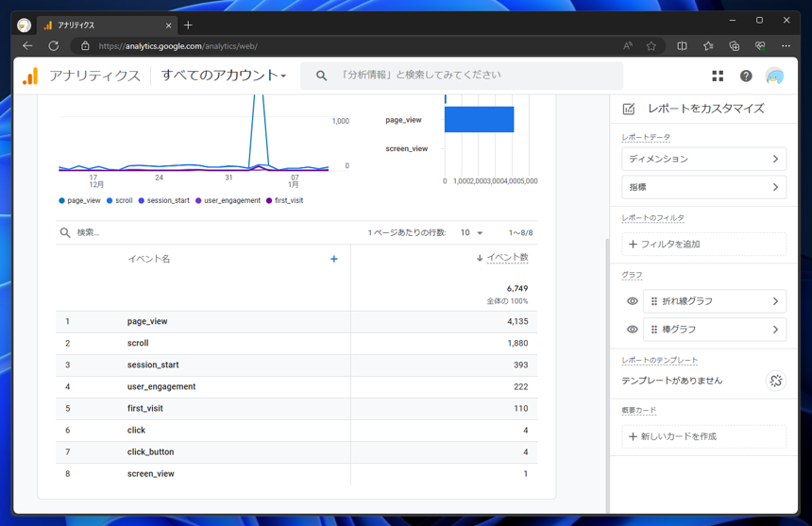The height and width of the screenshot is (526, 812).
Task: Open the user account avatar
Action: pos(775,76)
